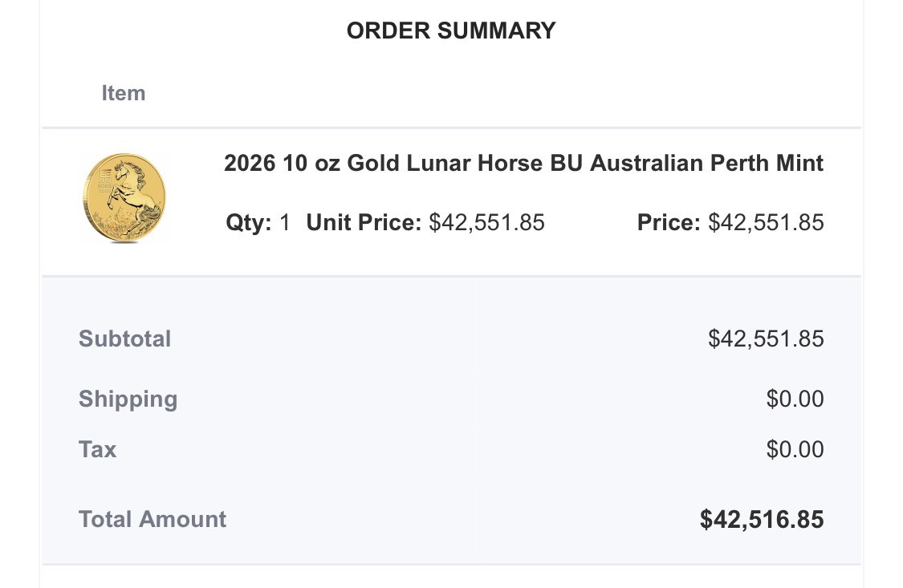Screen dimensions: 903x588
Task: Select the Item column header
Action: (124, 93)
